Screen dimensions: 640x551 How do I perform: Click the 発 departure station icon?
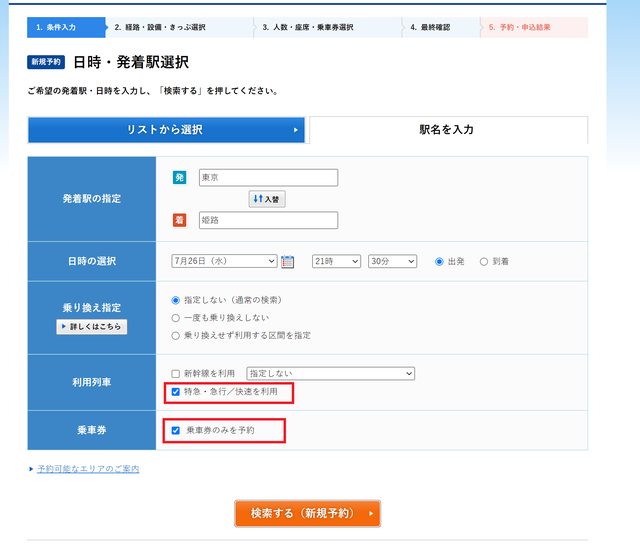pos(180,178)
